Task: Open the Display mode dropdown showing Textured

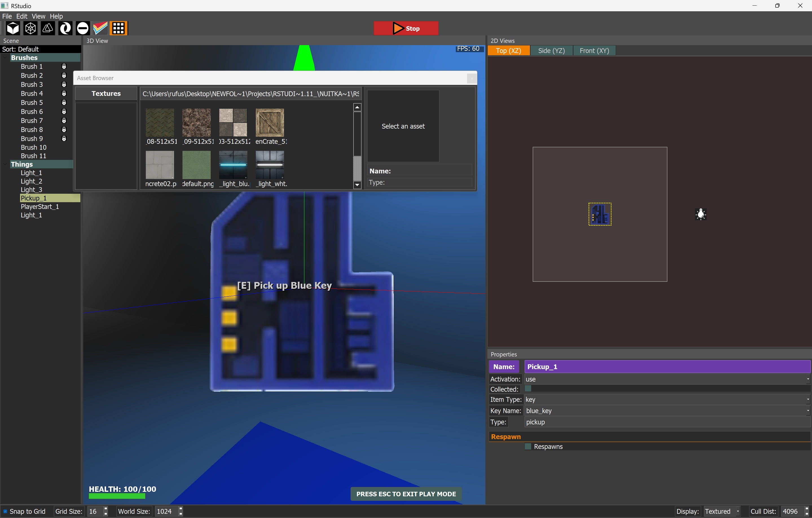Action: click(722, 511)
